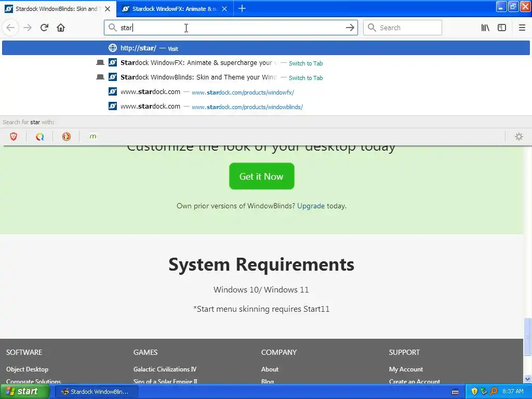Screen dimensions: 532x399
Task: Search with the DuckDuckGo engine icon
Action: click(66, 137)
